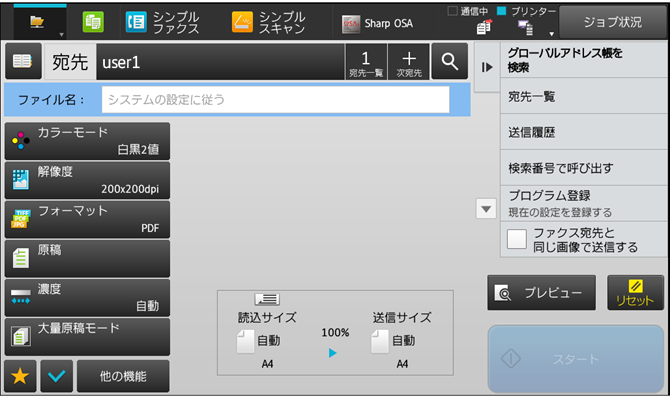Switch to シンプルファクス mode
This screenshot has width=670, height=396.
tap(163, 22)
